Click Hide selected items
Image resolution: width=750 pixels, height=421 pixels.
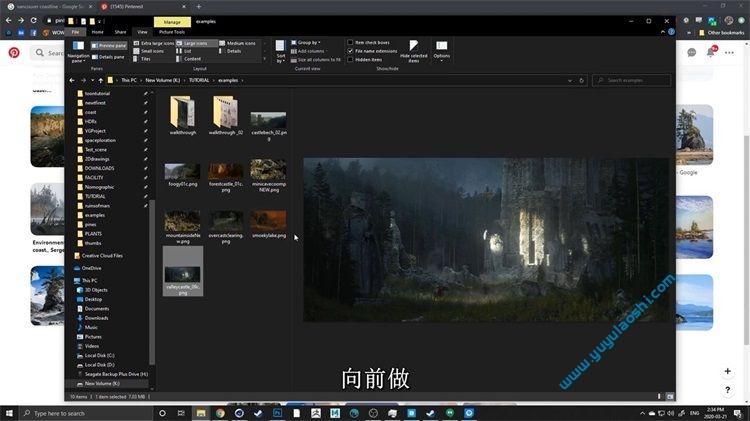(413, 51)
